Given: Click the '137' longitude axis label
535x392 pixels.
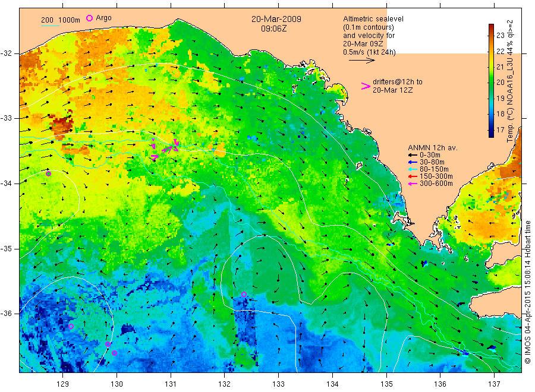Looking at the screenshot, I should click(x=494, y=384).
